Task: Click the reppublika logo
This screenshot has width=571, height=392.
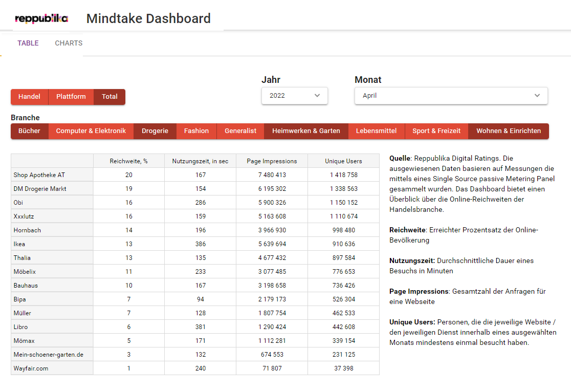Action: click(x=41, y=18)
